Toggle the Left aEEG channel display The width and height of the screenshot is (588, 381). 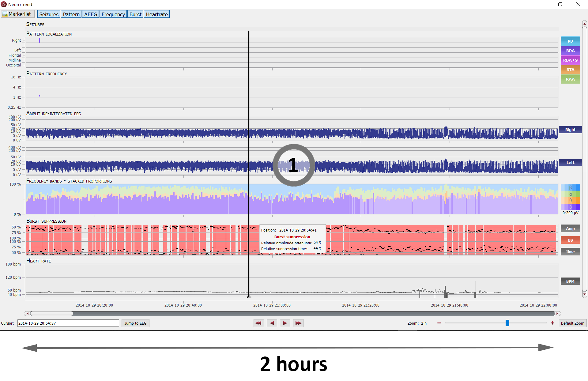(570, 162)
